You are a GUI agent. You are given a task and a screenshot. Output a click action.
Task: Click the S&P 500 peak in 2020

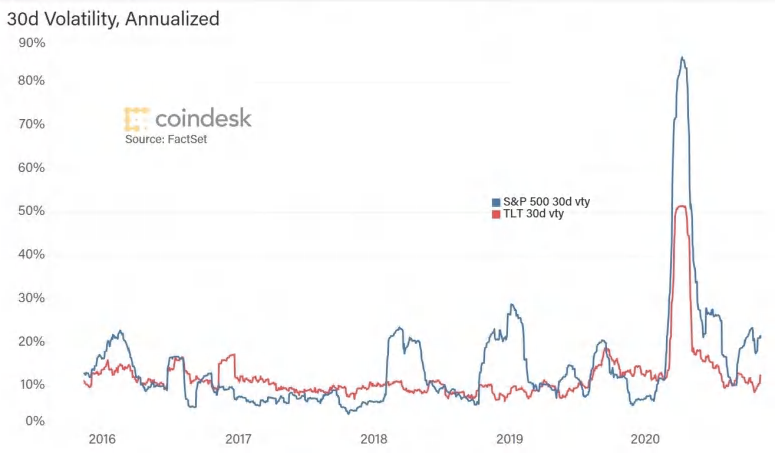click(683, 58)
